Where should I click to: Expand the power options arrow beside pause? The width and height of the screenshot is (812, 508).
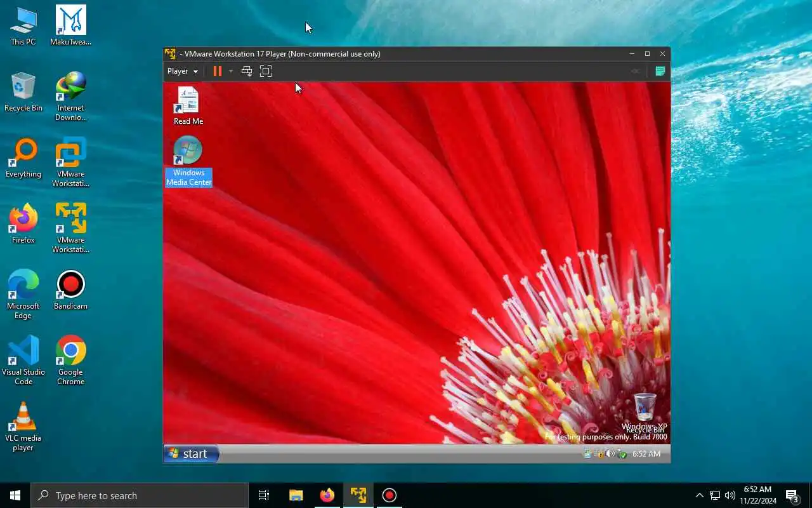231,71
